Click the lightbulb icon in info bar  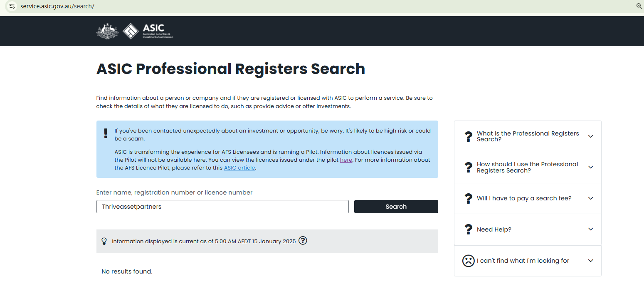click(104, 241)
